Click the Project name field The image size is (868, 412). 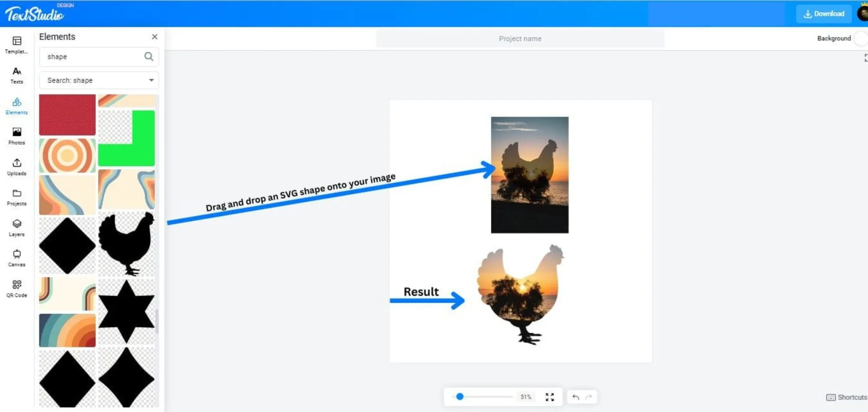coord(520,39)
